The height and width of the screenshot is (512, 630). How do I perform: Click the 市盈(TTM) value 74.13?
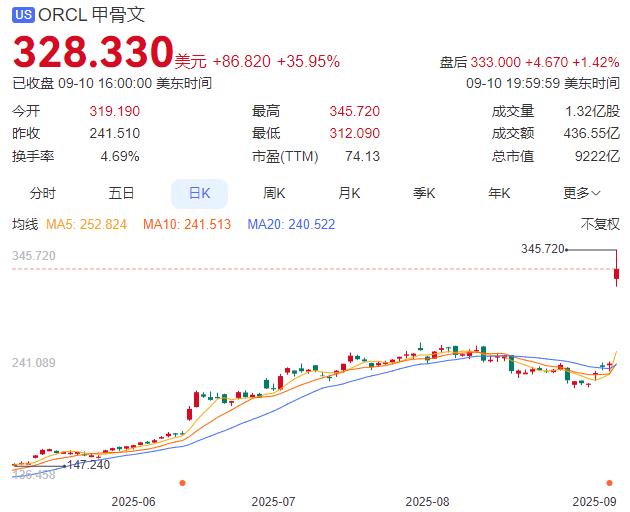[362, 156]
